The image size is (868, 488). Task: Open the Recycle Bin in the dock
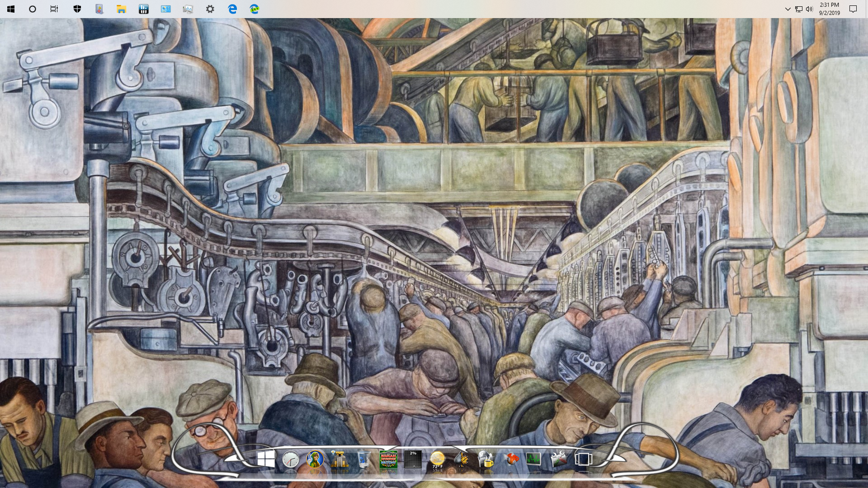point(363,460)
